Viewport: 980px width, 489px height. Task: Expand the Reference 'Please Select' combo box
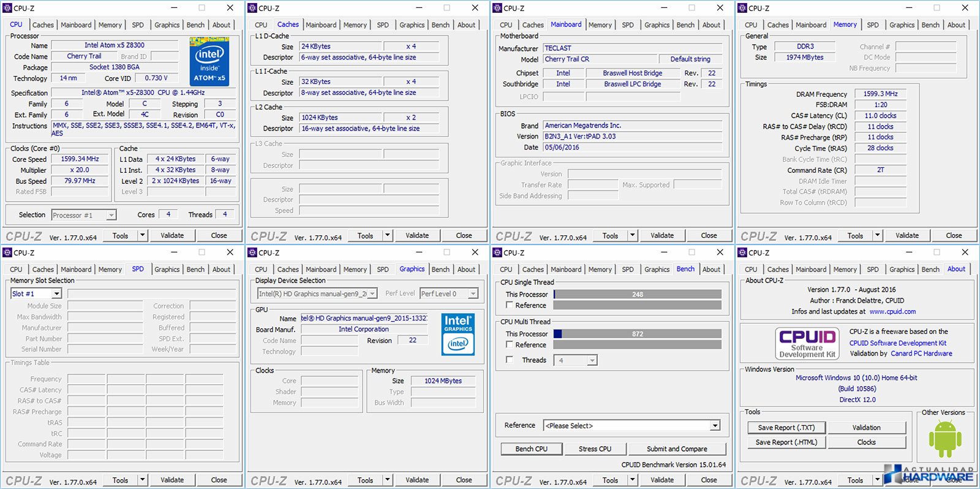715,426
